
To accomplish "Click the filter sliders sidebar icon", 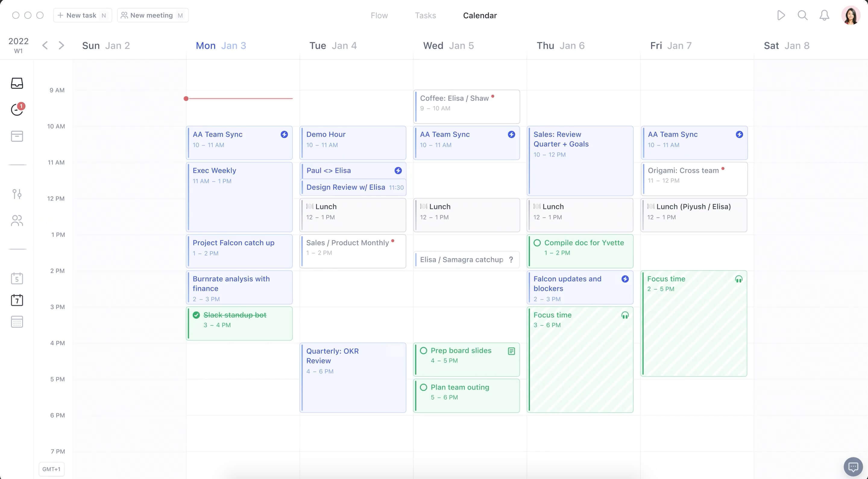I will pos(17,194).
